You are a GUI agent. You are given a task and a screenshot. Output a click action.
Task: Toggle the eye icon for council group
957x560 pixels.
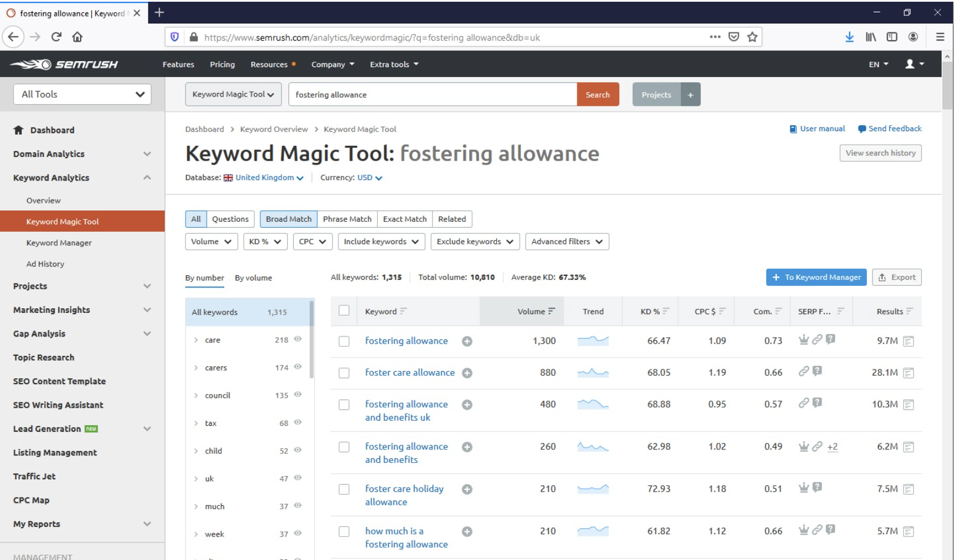pyautogui.click(x=298, y=395)
